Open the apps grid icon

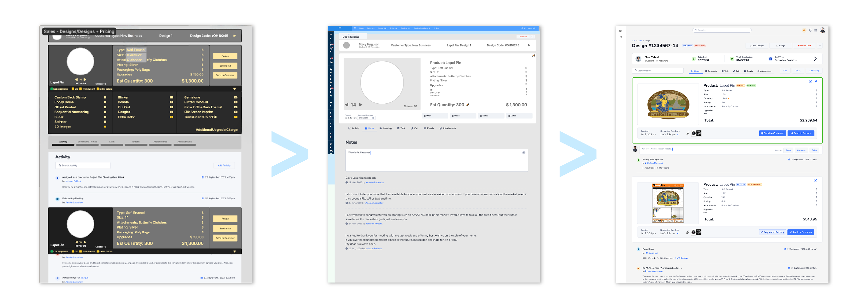pos(815,30)
